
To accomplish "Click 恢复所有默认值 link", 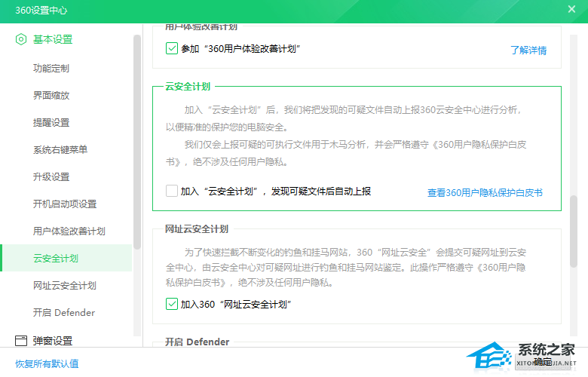I will pyautogui.click(x=47, y=363).
